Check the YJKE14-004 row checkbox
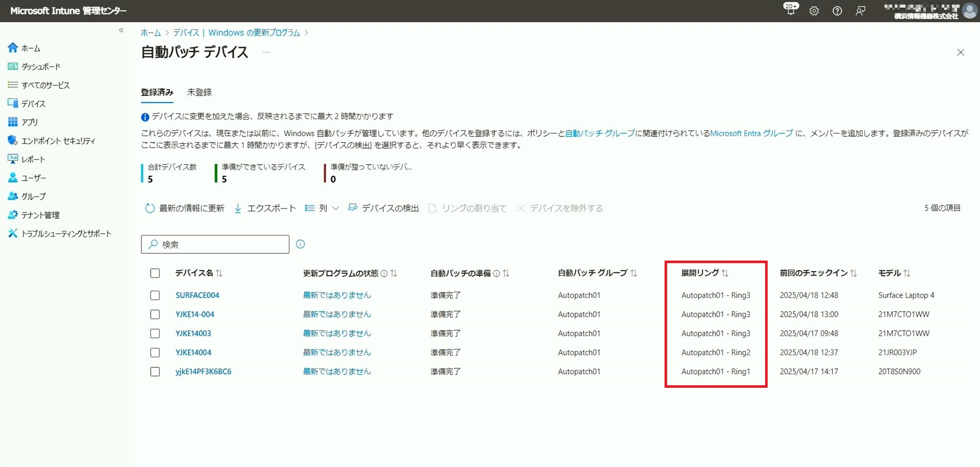 [x=155, y=314]
